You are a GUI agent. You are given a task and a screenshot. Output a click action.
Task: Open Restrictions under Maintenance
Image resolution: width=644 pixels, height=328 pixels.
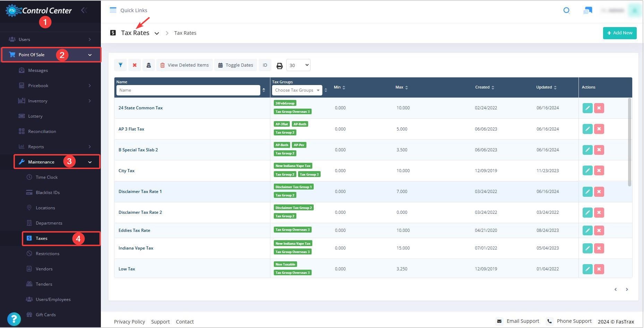pos(47,253)
